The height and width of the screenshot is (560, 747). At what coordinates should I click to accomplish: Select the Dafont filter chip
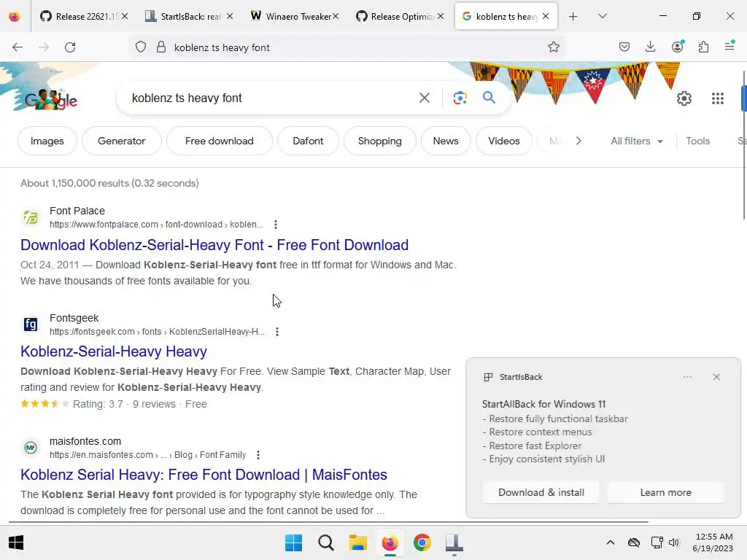[x=308, y=141]
